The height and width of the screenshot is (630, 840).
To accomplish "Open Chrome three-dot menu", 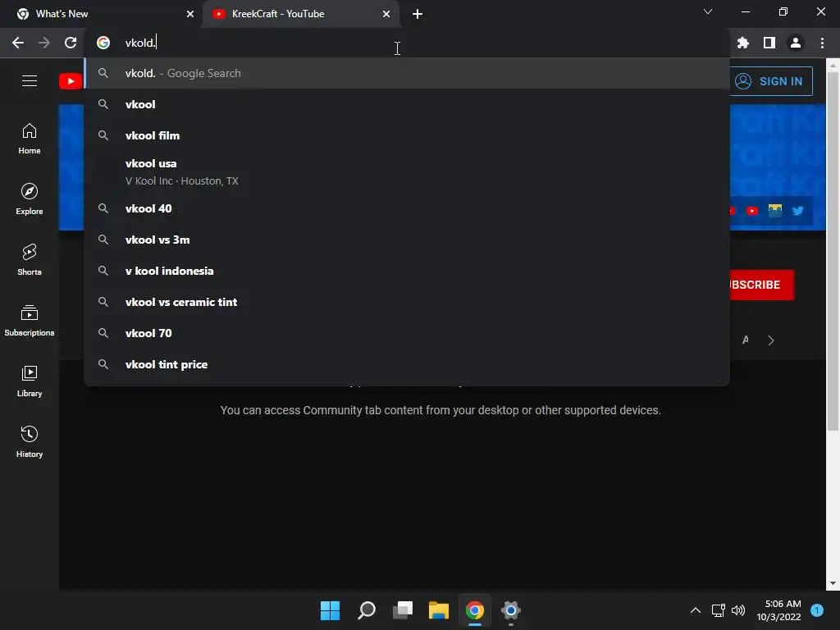I will (822, 43).
